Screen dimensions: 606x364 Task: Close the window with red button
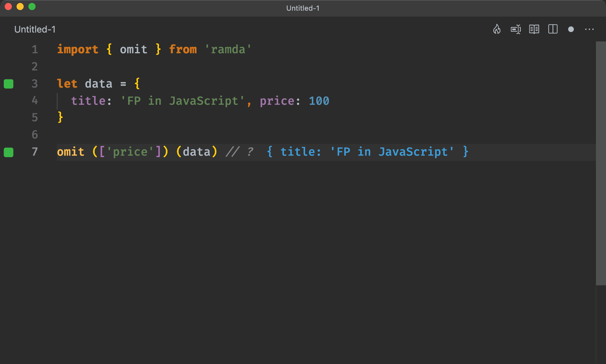(8, 7)
